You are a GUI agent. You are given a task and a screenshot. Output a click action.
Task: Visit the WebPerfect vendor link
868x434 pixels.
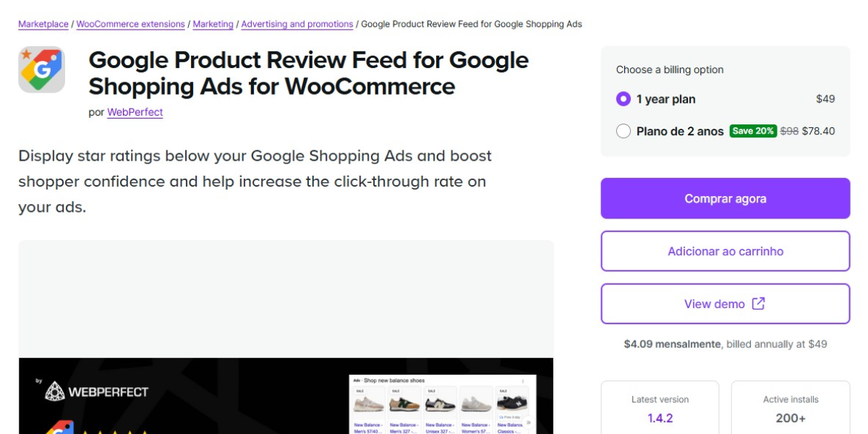[135, 112]
